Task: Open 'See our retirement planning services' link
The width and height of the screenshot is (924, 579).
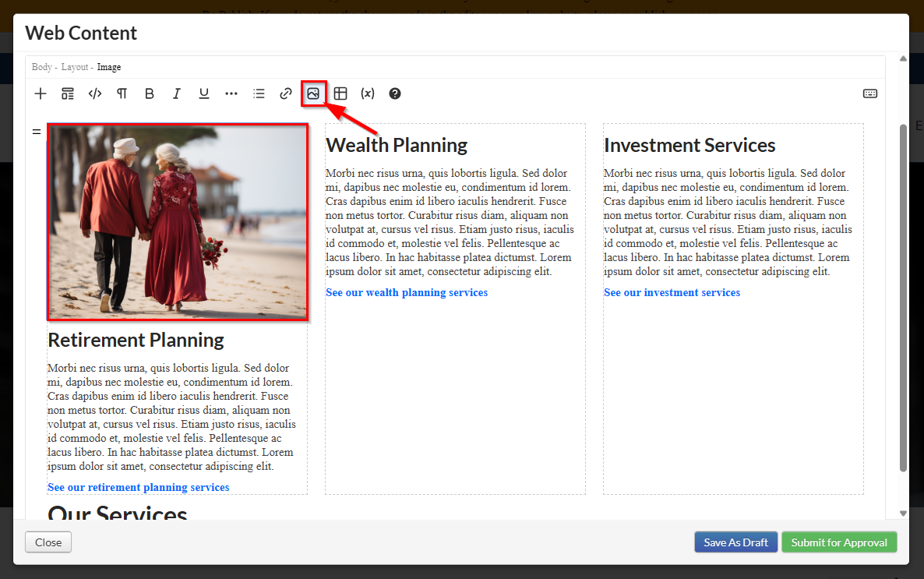Action: [x=139, y=487]
